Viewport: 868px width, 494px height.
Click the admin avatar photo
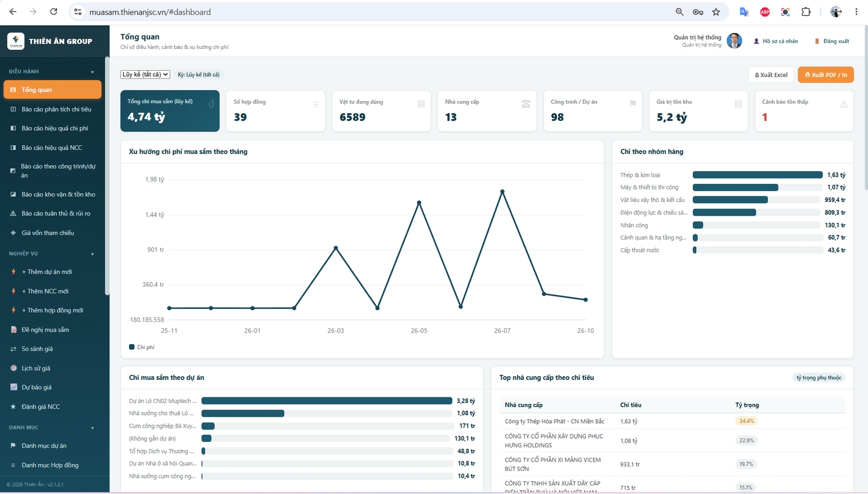734,41
